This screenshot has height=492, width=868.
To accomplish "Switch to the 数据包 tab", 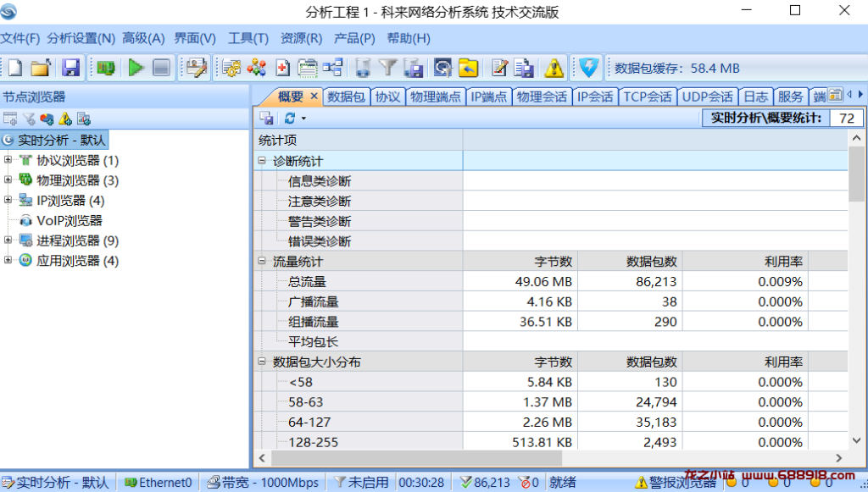I will 346,97.
